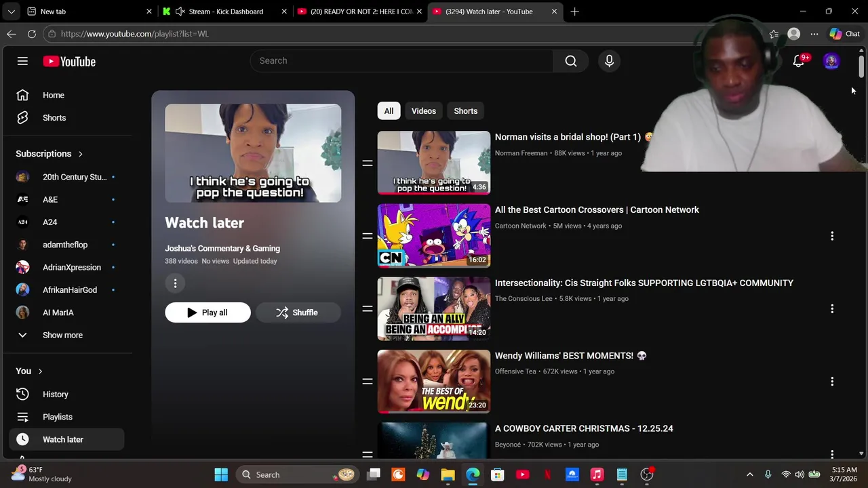868x488 pixels.
Task: Show hidden system tray icons
Action: coord(749,474)
